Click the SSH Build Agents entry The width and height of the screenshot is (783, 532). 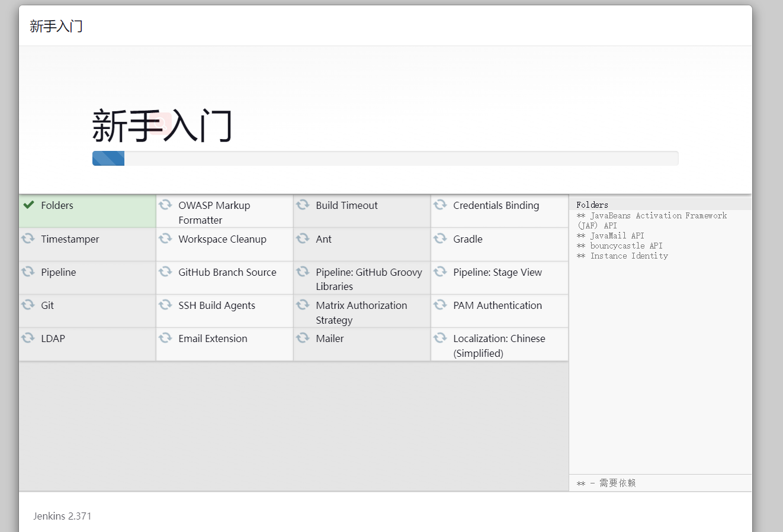click(216, 305)
